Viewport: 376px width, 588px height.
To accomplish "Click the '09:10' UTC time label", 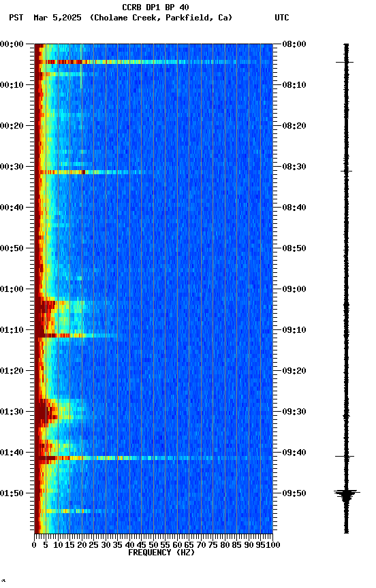I will click(294, 330).
